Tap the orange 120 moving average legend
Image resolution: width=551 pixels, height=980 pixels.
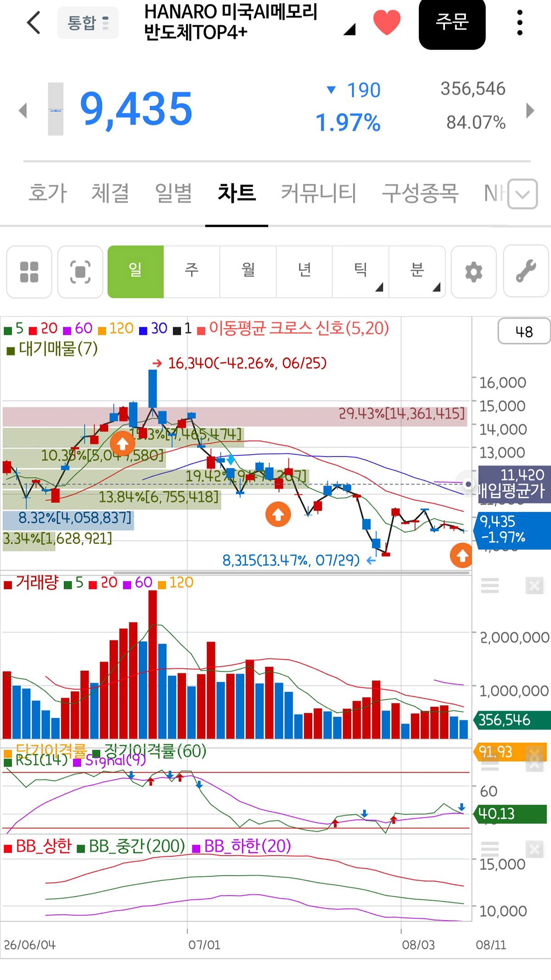[116, 329]
